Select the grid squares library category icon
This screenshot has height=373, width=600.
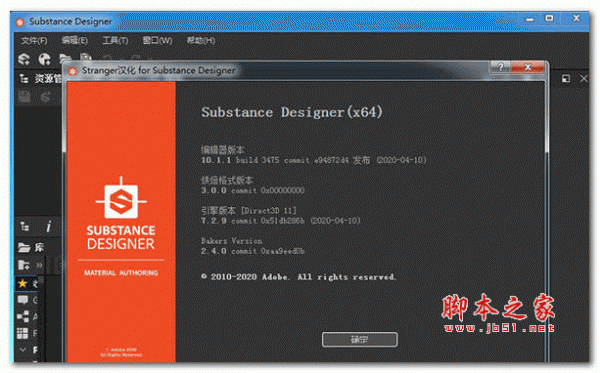(23, 333)
